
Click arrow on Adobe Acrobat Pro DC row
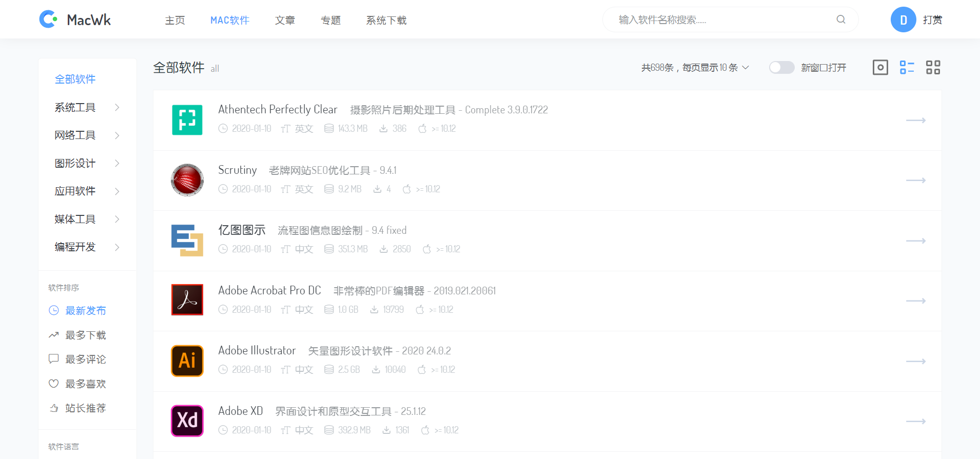point(915,301)
